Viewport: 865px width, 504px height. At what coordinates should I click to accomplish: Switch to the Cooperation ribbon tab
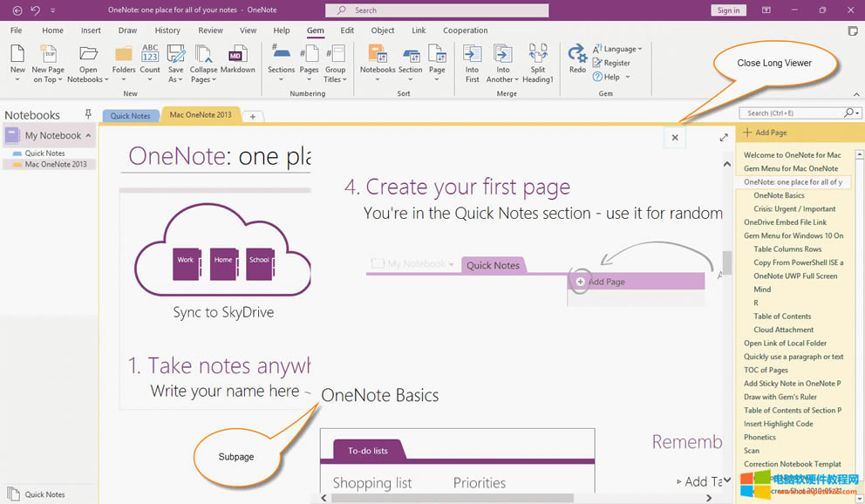465,31
